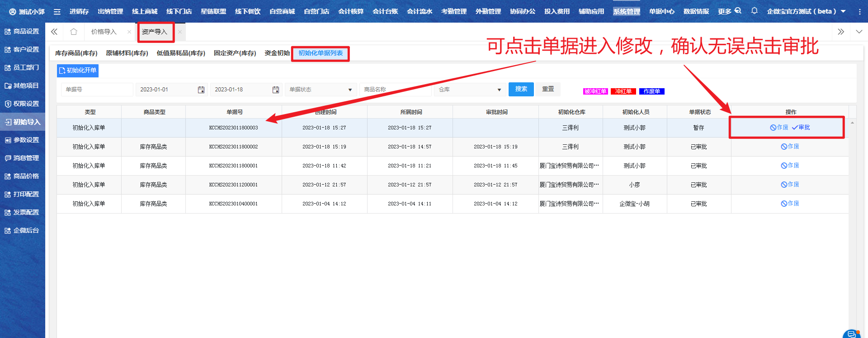Click the 单据号 input field
The image size is (868, 338).
tap(97, 90)
